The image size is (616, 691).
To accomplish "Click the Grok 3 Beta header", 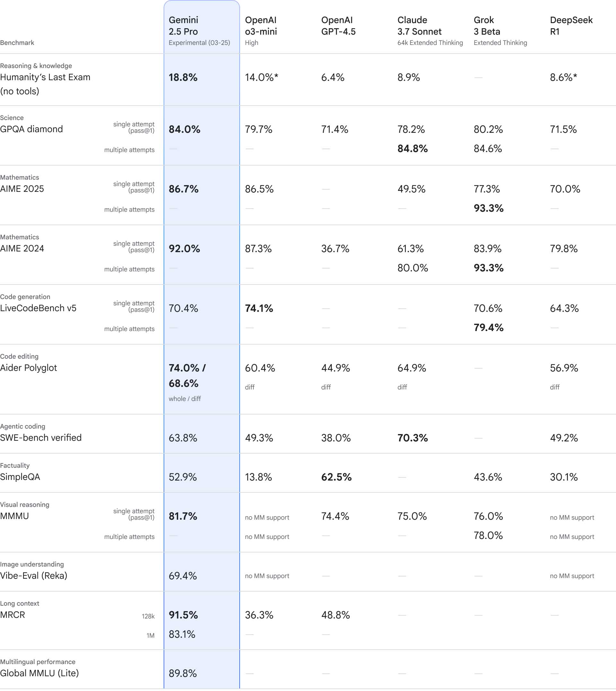I will [x=500, y=31].
